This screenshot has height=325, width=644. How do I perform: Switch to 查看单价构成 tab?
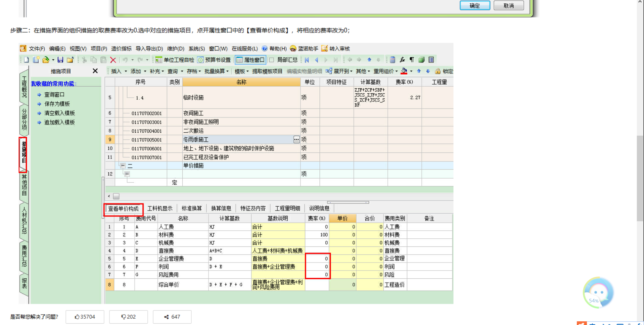[x=124, y=208]
